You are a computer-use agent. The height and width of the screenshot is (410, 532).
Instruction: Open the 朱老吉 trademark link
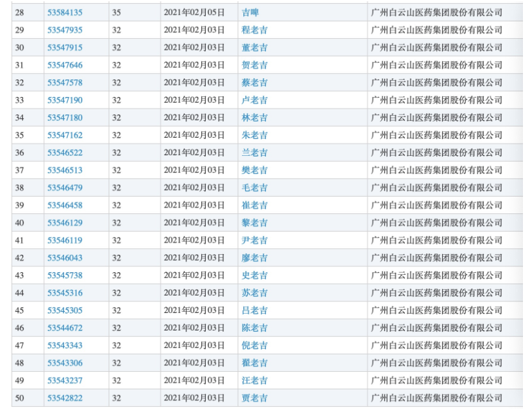pos(254,135)
